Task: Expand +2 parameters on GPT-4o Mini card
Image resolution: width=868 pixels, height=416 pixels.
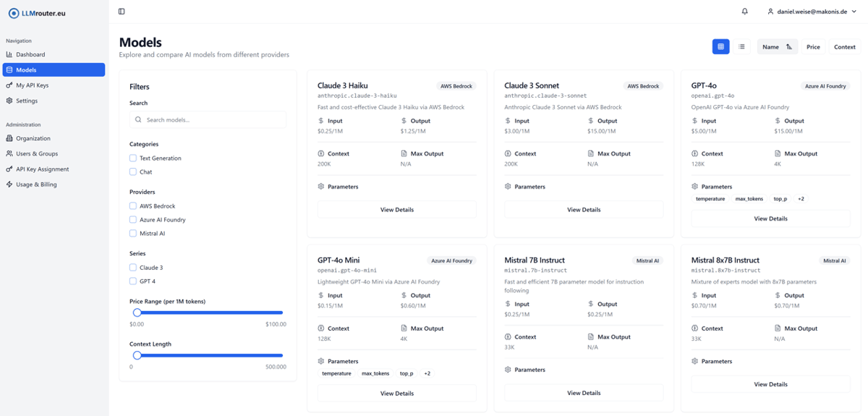Action: pos(427,374)
